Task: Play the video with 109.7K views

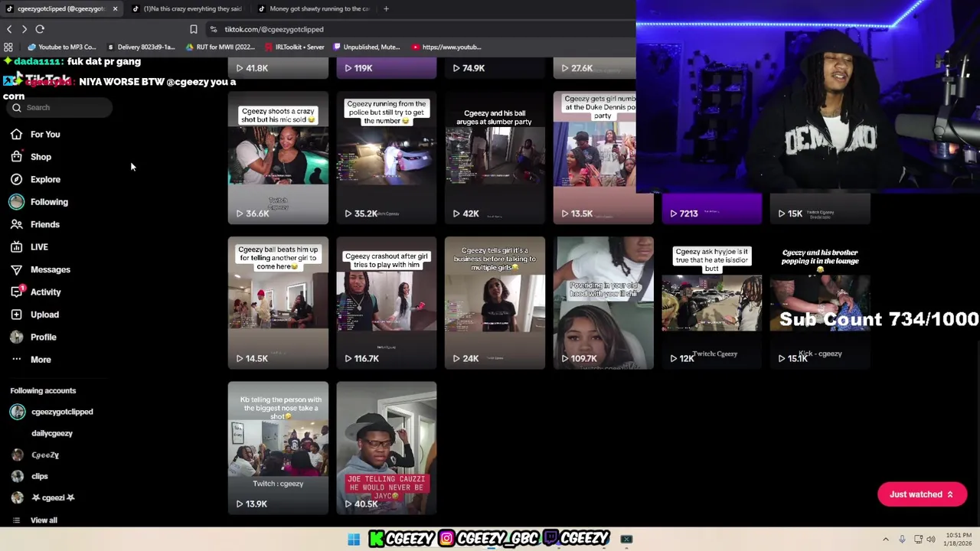Action: pos(603,303)
